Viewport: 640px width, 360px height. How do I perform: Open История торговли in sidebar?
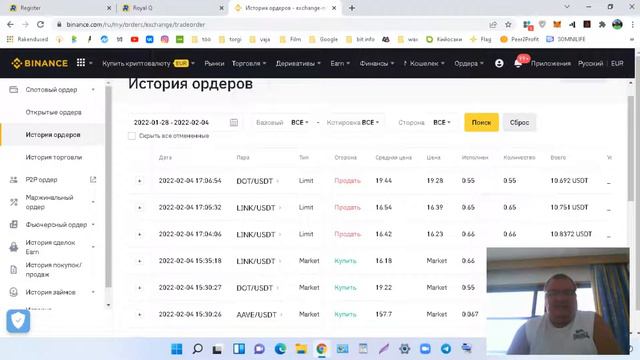(x=53, y=157)
